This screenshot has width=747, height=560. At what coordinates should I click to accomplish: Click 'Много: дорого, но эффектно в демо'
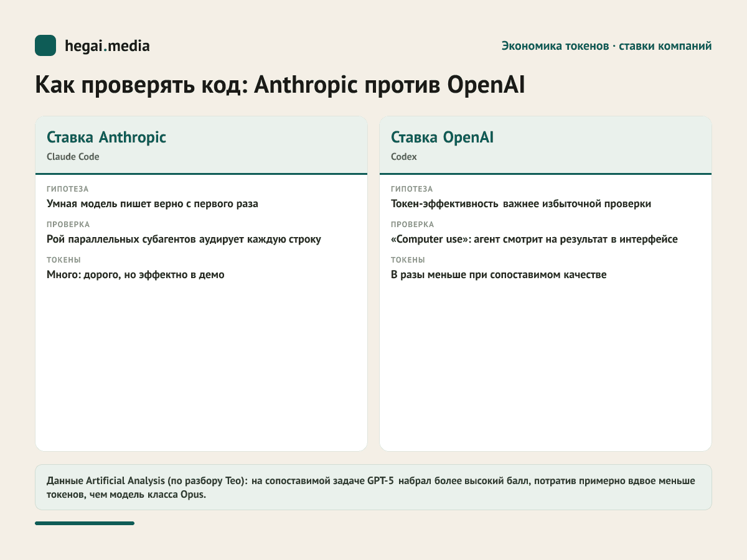(136, 274)
